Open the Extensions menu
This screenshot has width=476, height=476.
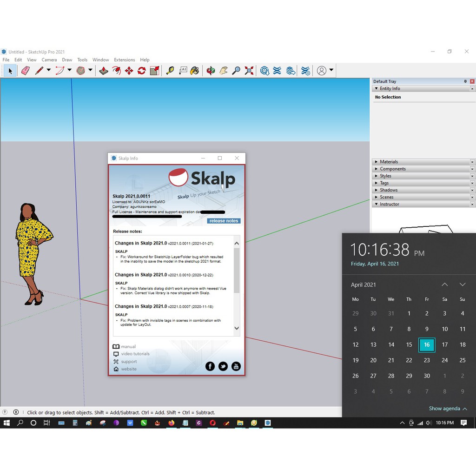point(124,59)
